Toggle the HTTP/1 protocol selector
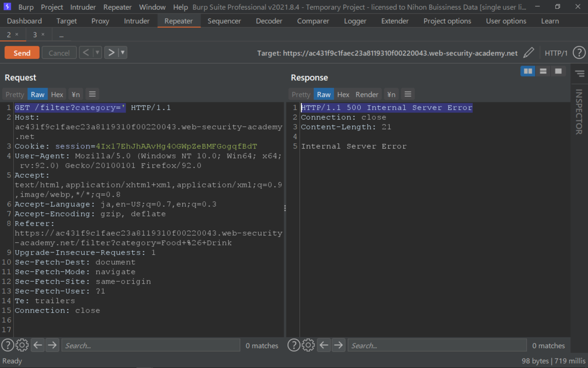The height and width of the screenshot is (368, 588). pos(556,53)
